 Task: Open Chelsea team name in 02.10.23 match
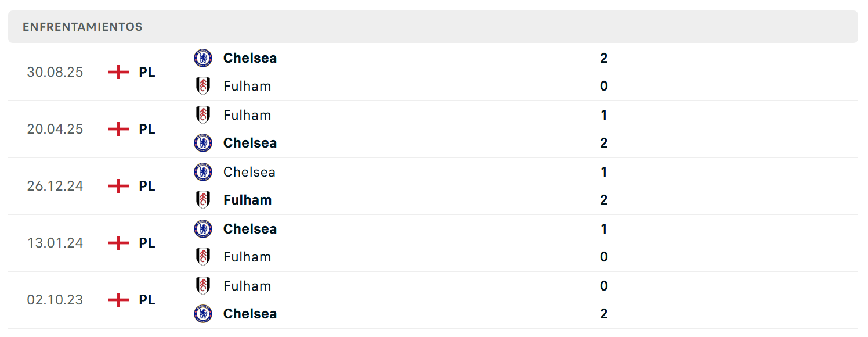250,314
